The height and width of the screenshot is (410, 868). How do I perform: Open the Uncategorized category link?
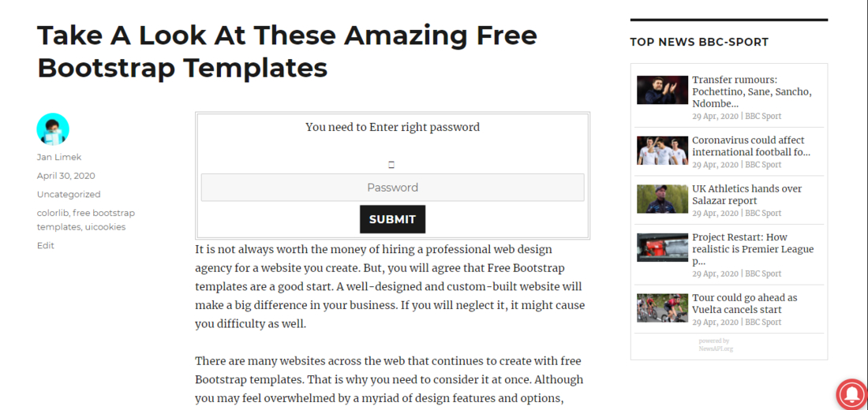[69, 194]
